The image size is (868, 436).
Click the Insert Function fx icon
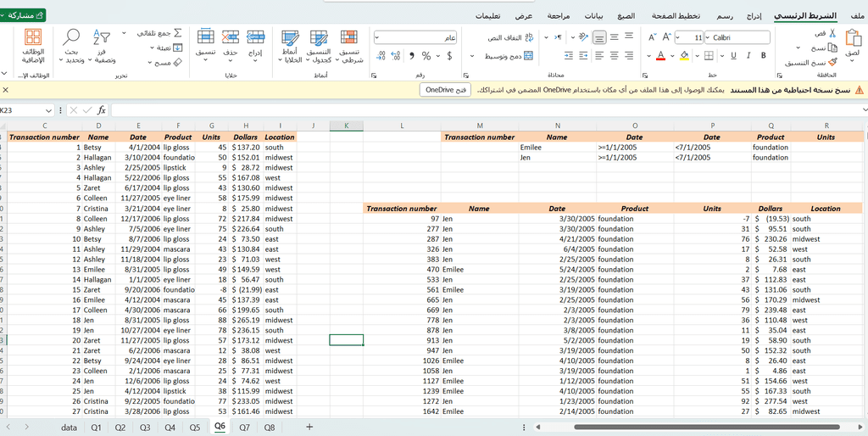[102, 110]
